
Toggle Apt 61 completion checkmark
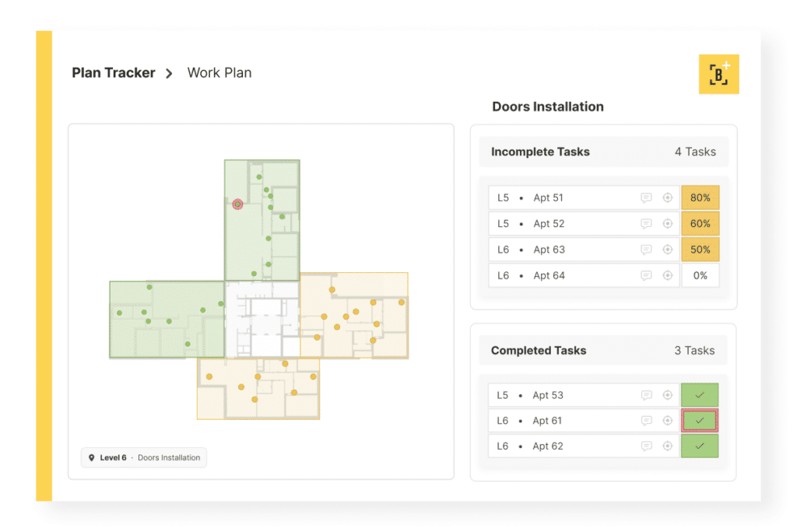[700, 420]
